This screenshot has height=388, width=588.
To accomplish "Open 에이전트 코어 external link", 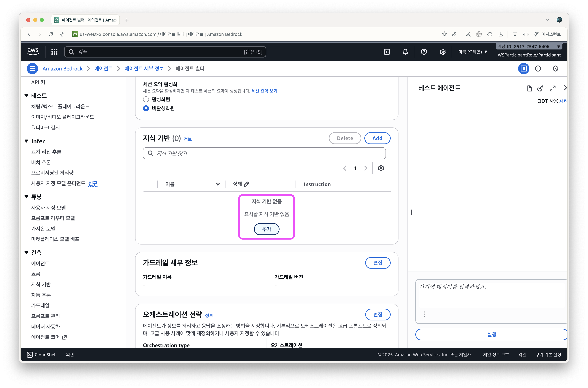I will (49, 337).
